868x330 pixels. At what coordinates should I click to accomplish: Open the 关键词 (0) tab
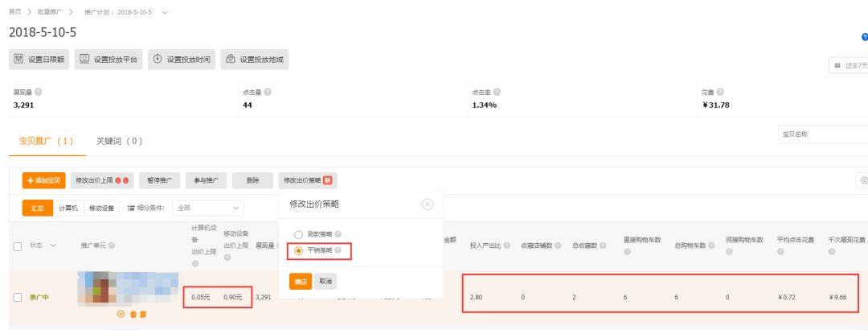[120, 142]
